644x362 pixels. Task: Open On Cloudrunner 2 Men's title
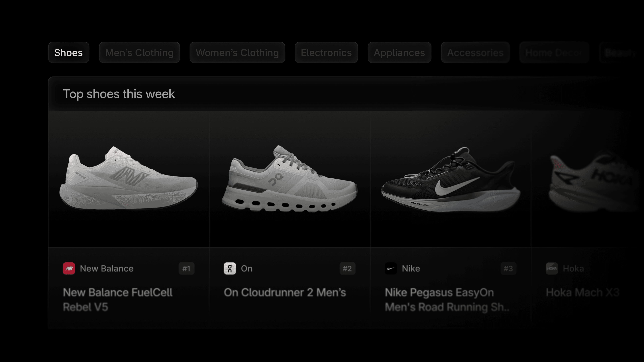click(x=285, y=292)
